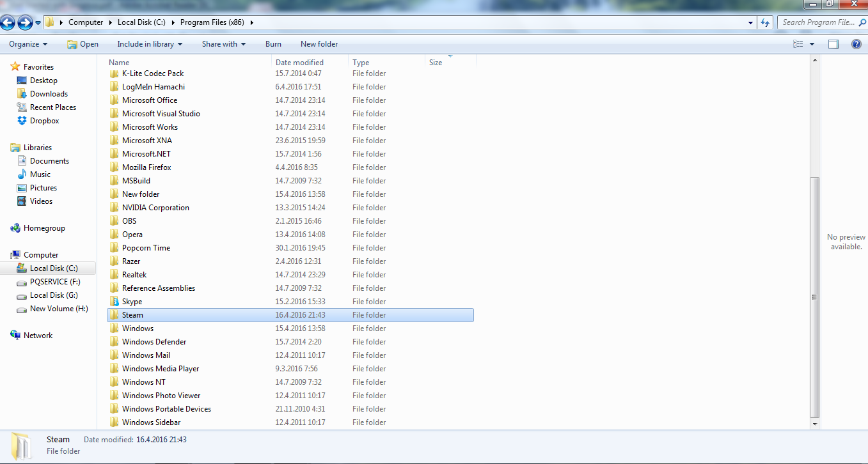Click the Open toolbar button

[x=83, y=44]
